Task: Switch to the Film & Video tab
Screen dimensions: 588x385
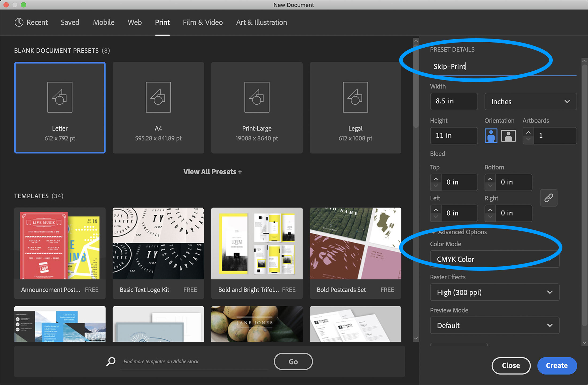Action: [x=203, y=22]
